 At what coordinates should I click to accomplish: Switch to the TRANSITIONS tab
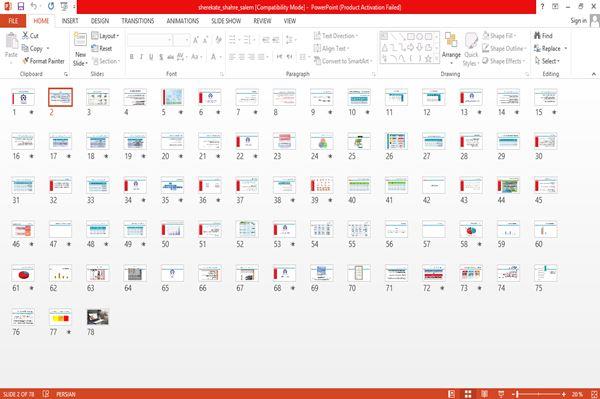138,21
